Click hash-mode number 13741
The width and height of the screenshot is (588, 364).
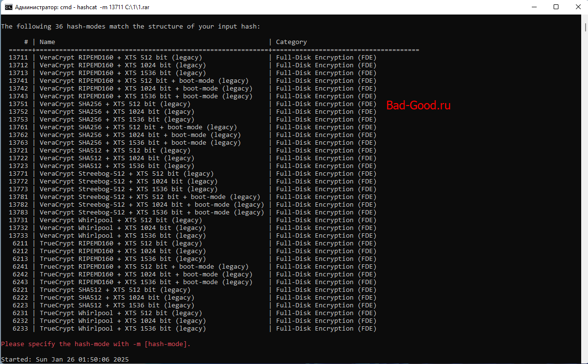pos(18,81)
